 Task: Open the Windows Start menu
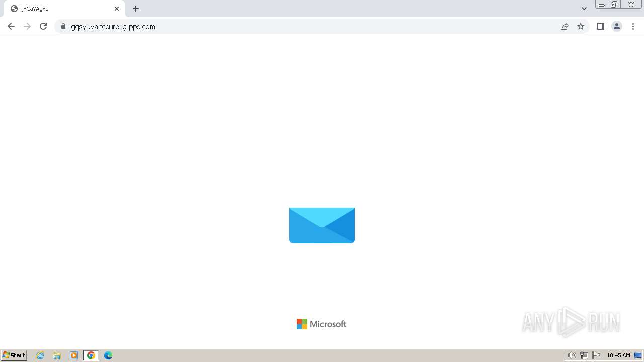point(14,355)
